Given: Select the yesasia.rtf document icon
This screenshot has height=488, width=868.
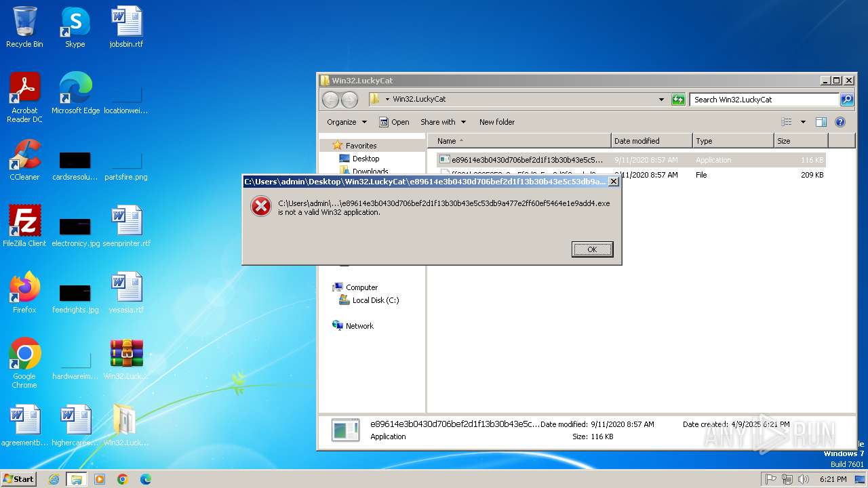Looking at the screenshot, I should coord(126,293).
